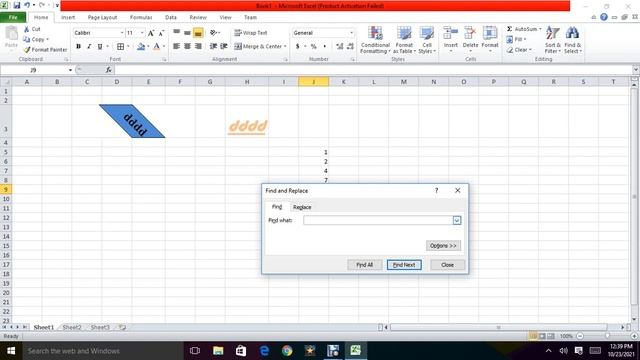Click the Insert Function fx icon
Viewport: 640px width, 360px height.
point(108,70)
